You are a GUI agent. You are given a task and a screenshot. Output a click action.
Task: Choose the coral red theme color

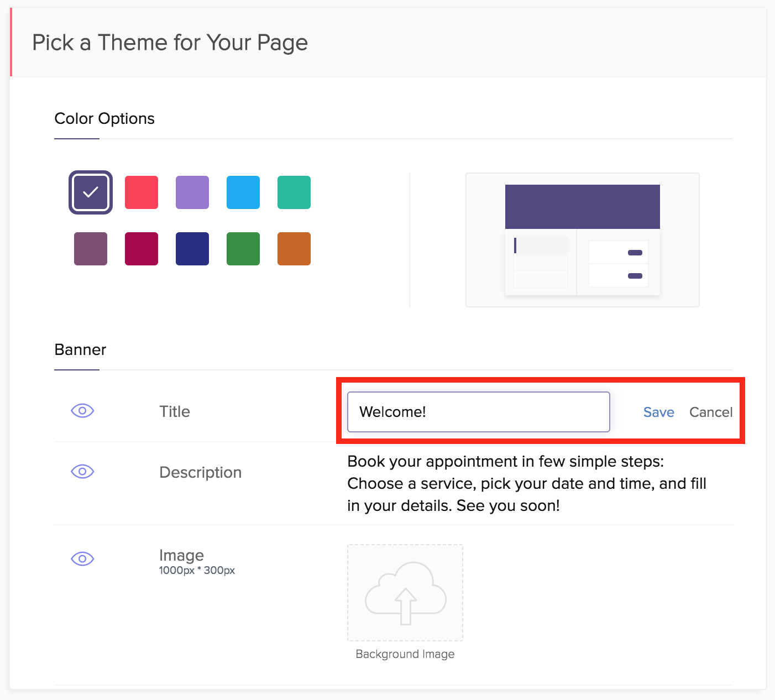tap(142, 192)
